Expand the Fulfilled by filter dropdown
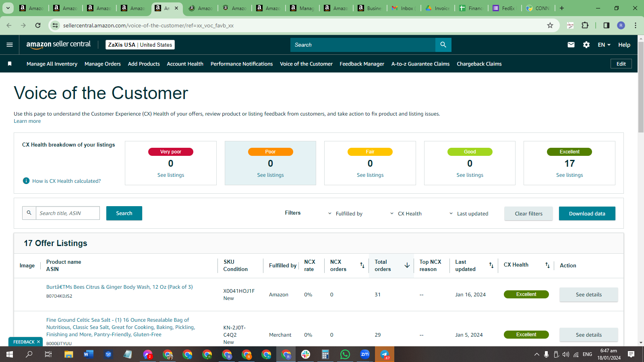Image resolution: width=644 pixels, height=362 pixels. click(x=345, y=213)
